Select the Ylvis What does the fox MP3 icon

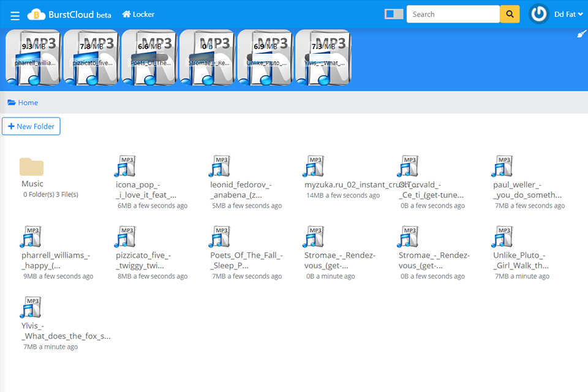point(31,307)
